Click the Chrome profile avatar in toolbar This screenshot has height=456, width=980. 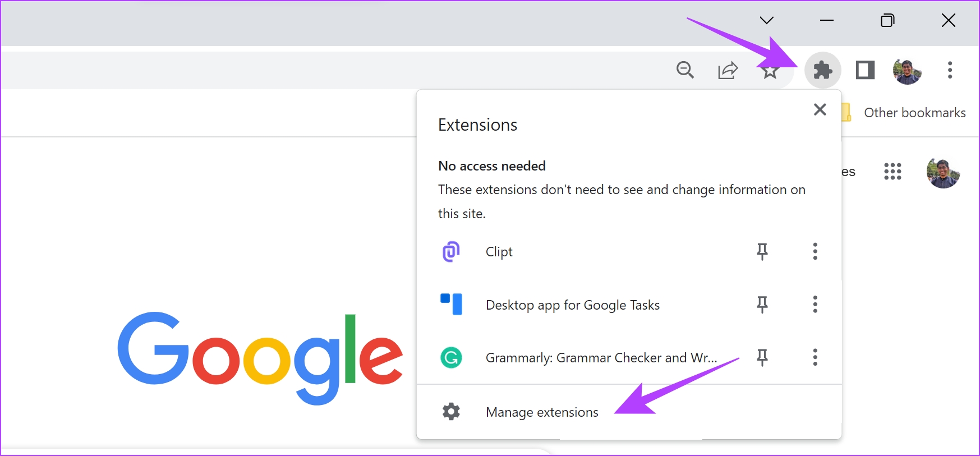click(x=907, y=71)
